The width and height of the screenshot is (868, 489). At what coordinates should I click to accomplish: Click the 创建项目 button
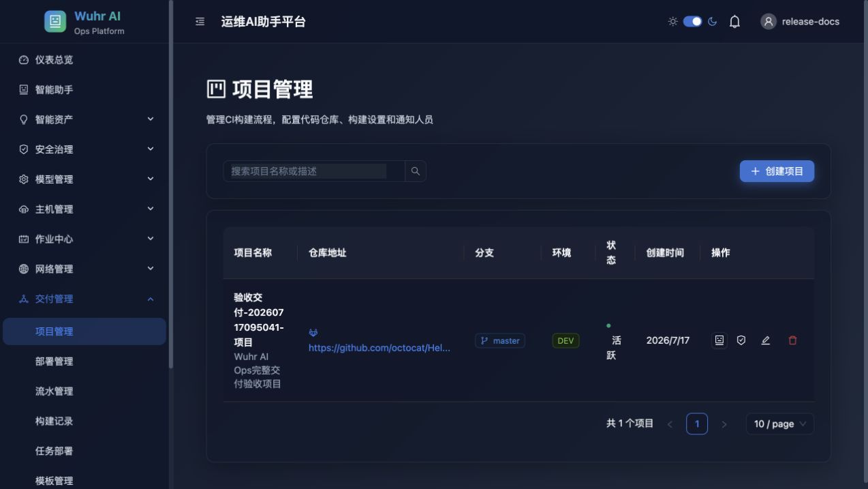click(x=777, y=171)
